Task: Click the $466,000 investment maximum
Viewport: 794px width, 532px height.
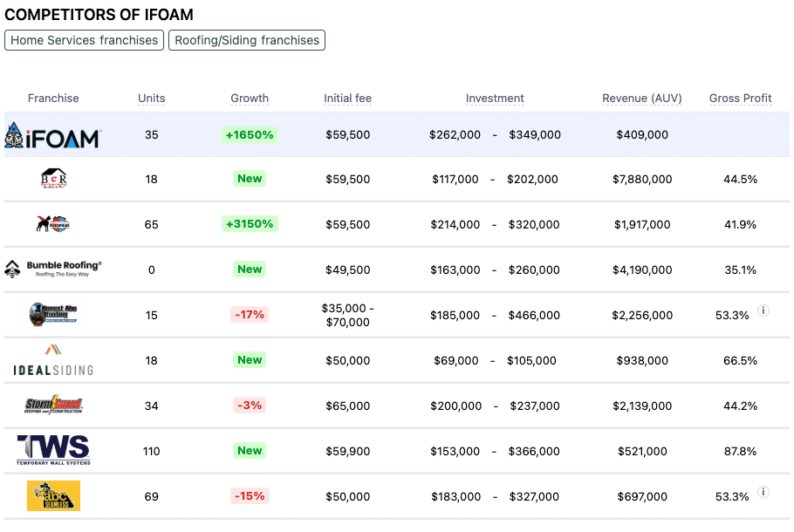Action: click(x=534, y=315)
